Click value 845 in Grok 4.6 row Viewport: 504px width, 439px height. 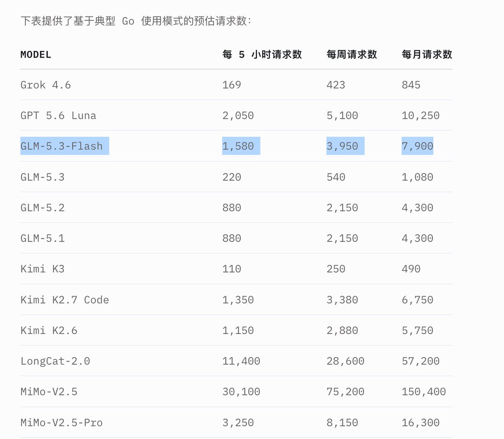click(411, 85)
